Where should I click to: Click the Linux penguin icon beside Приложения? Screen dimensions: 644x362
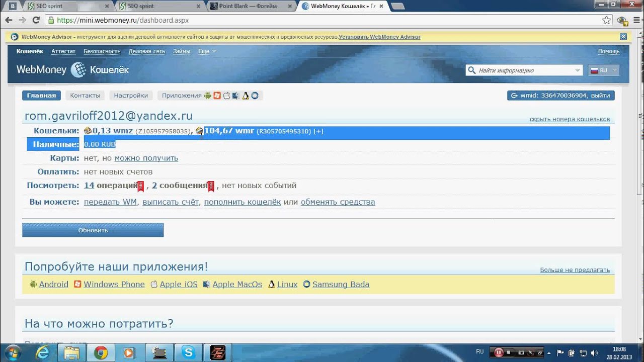[x=246, y=96]
